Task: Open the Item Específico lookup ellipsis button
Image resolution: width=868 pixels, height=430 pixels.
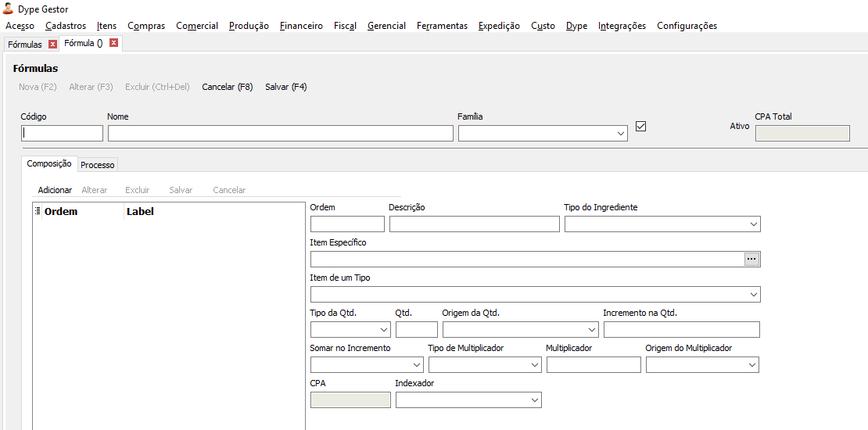Action: point(751,259)
